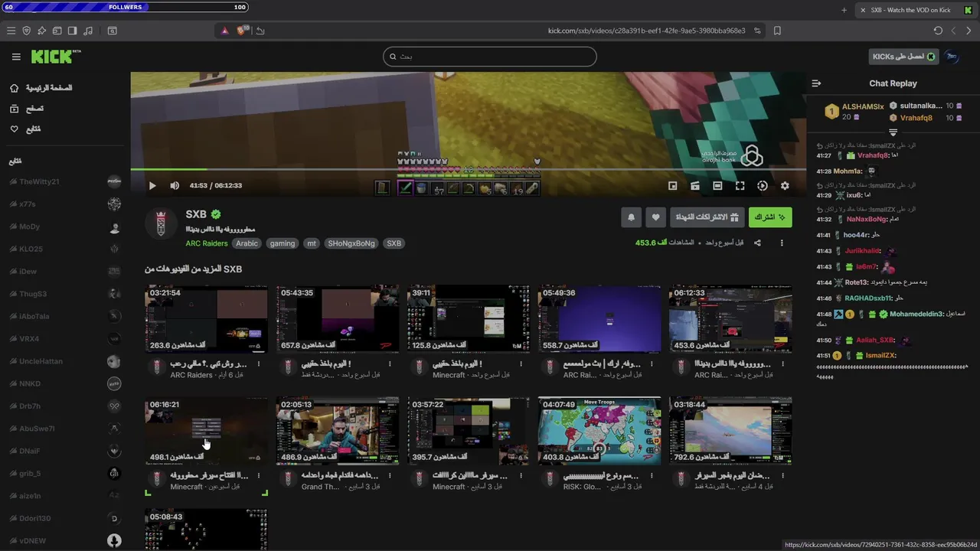The width and height of the screenshot is (980, 551).
Task: Open options for the 06:12:33 video card
Action: click(x=782, y=364)
